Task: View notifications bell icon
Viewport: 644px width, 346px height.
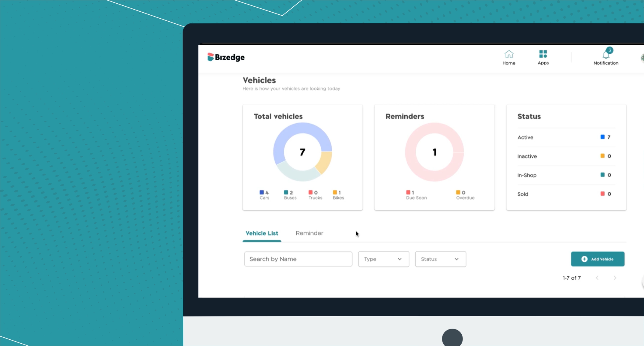Action: click(606, 55)
